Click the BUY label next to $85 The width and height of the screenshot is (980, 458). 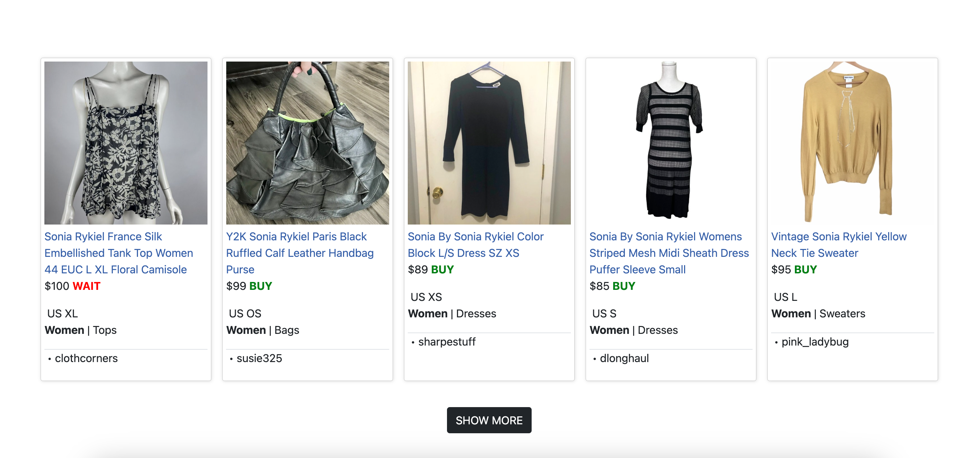pyautogui.click(x=624, y=286)
